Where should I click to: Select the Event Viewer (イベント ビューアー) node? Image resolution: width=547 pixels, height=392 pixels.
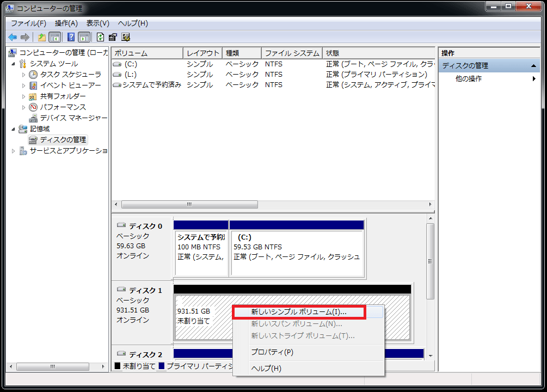click(x=70, y=85)
